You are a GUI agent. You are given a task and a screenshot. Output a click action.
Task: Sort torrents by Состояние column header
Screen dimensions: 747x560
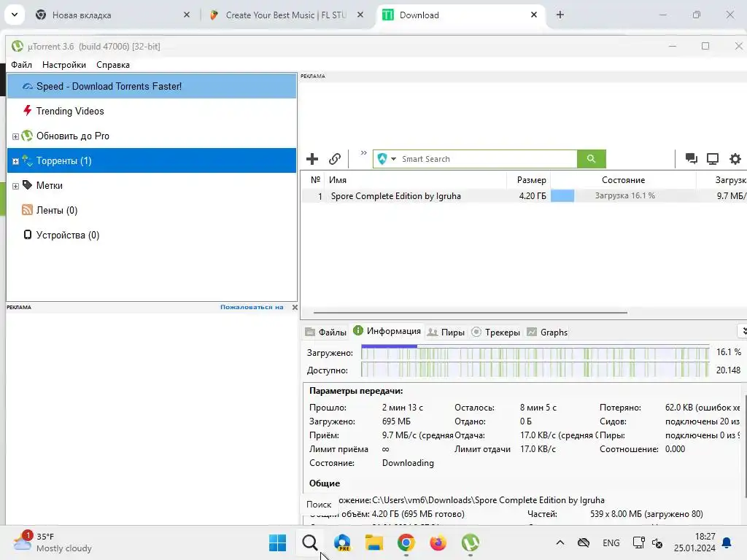point(623,180)
